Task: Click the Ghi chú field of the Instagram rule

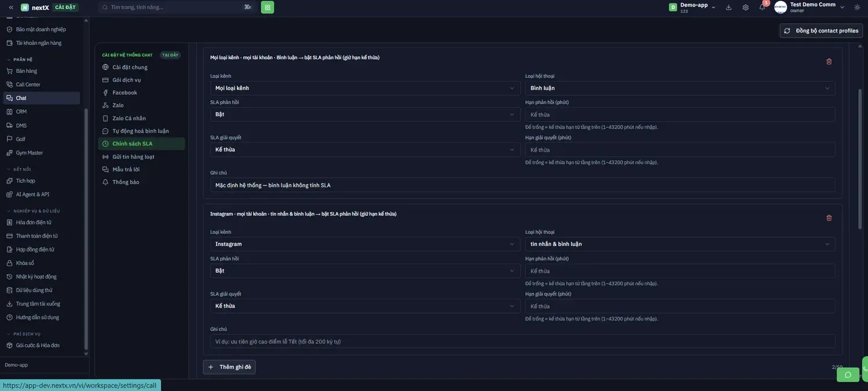Action: point(523,341)
